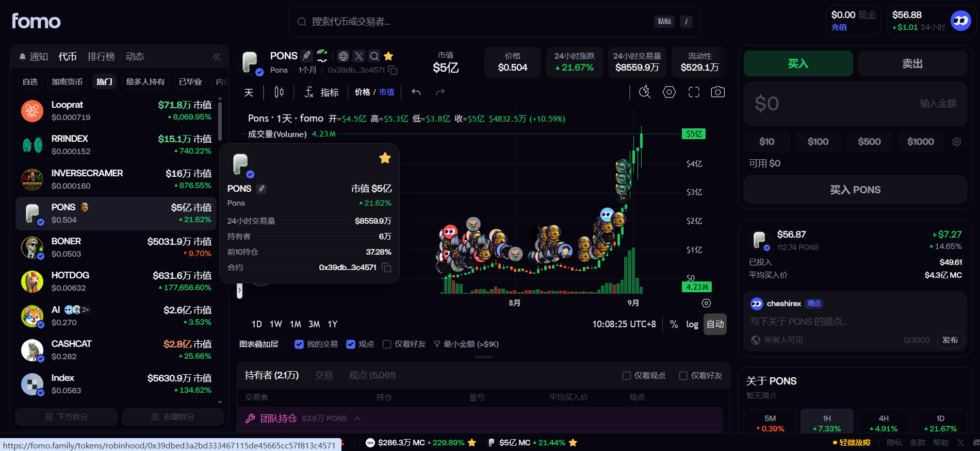Open chart settings hexagon icon
The height and width of the screenshot is (451, 980).
click(669, 92)
